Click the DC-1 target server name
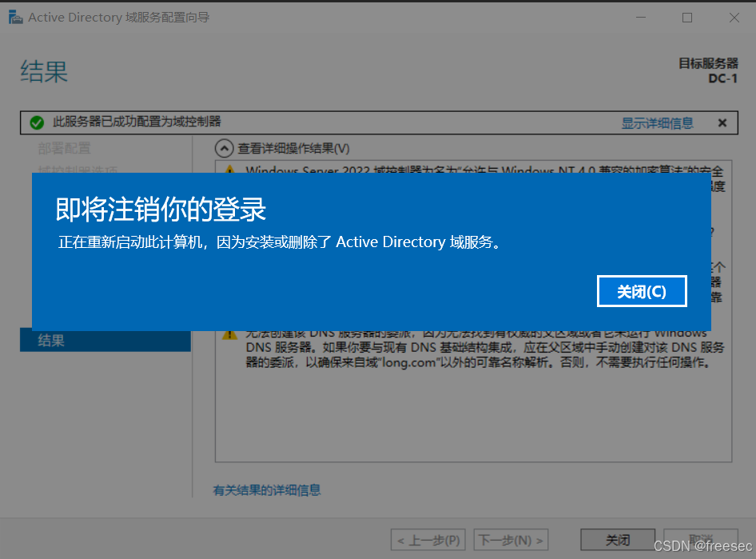The height and width of the screenshot is (559, 756). (722, 78)
